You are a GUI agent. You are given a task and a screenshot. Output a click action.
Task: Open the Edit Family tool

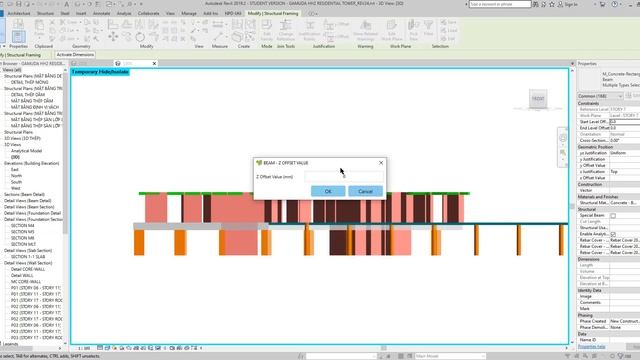[267, 30]
